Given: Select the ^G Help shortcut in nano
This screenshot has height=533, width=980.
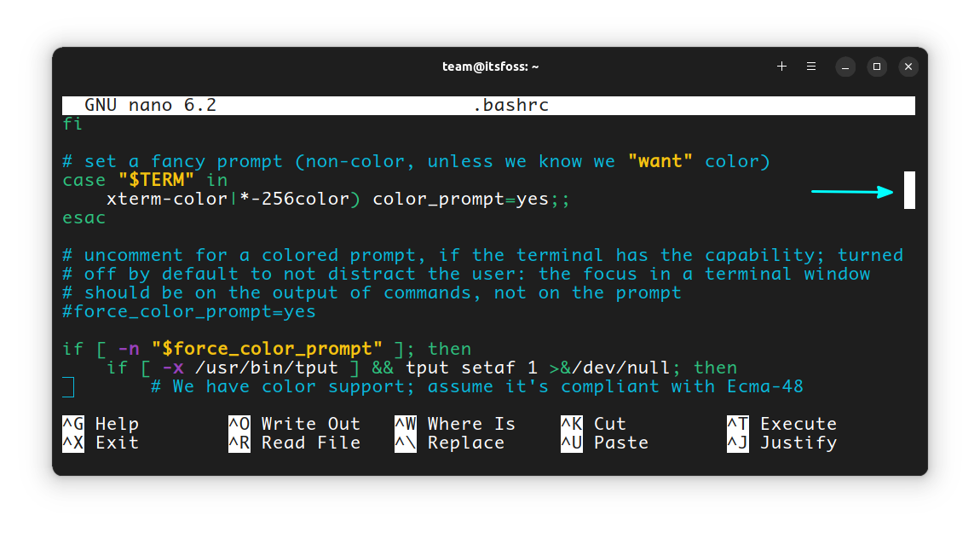Looking at the screenshot, I should [x=100, y=423].
